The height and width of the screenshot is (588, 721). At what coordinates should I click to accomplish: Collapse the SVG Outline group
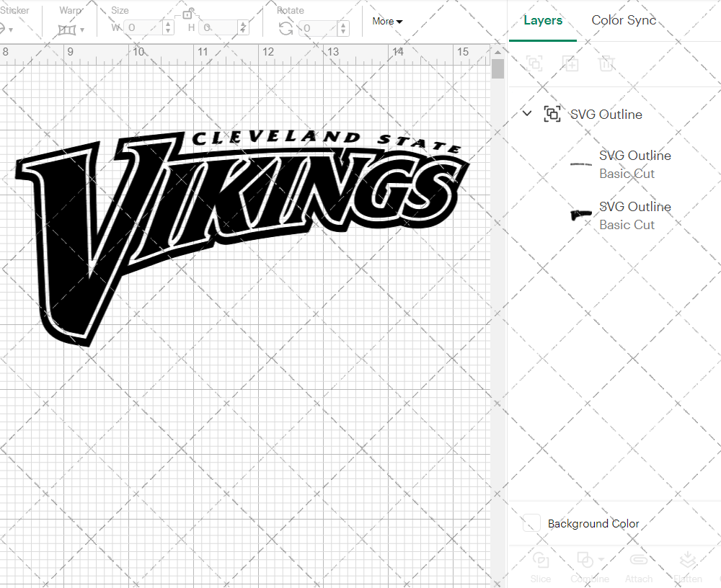pyautogui.click(x=526, y=114)
